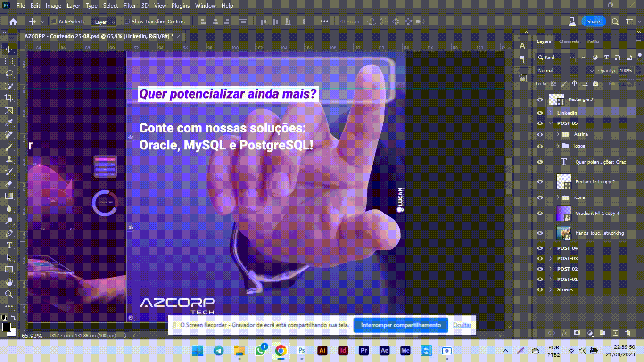Select the Crop tool
Image resolution: width=644 pixels, height=362 pixels.
tap(8, 98)
